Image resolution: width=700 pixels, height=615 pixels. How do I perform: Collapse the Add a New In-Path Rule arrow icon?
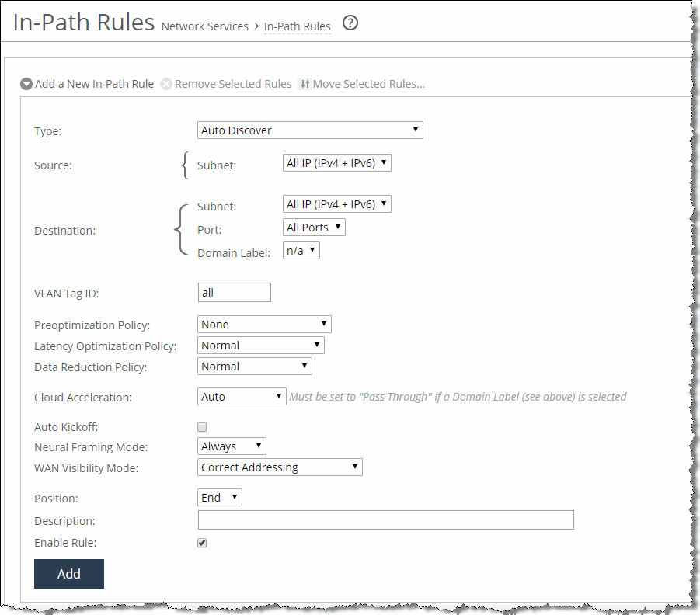coord(26,84)
